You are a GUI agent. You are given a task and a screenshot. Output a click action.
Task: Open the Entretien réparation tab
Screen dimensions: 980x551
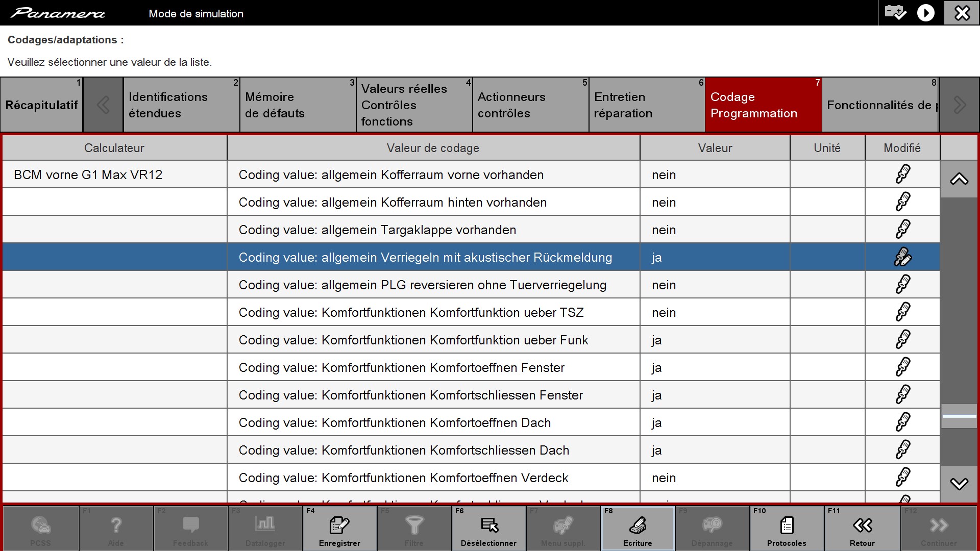647,105
